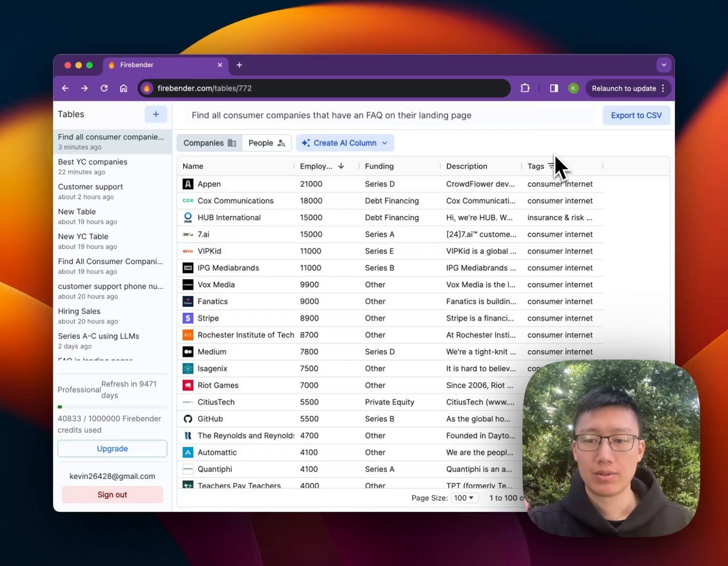Reload the page with refresh icon
The width and height of the screenshot is (728, 566).
(x=104, y=88)
